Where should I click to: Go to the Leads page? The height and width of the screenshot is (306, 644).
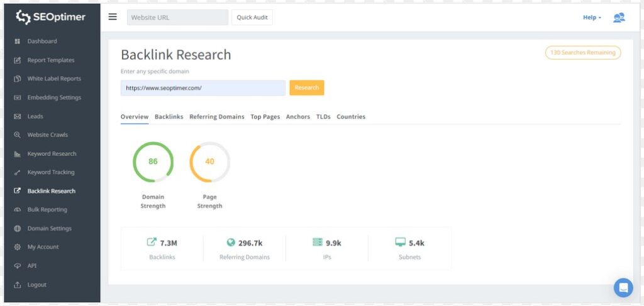pyautogui.click(x=35, y=116)
